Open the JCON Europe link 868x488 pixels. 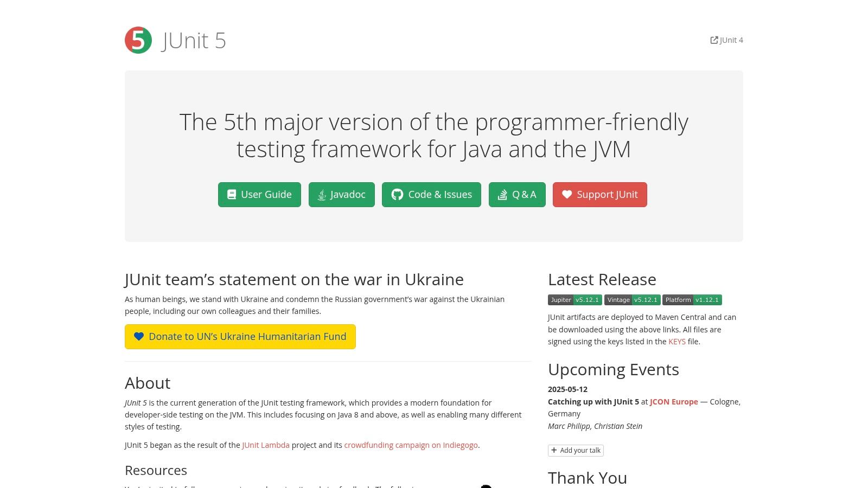(674, 402)
